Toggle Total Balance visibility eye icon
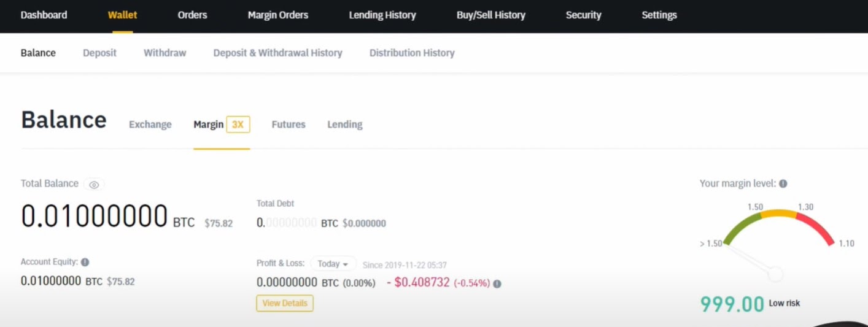 pos(94,184)
